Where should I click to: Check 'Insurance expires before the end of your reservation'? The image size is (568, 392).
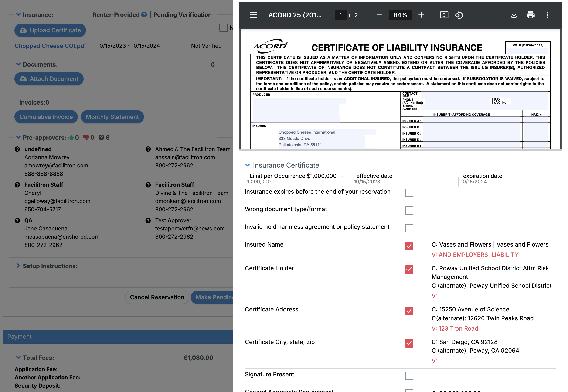(x=409, y=193)
